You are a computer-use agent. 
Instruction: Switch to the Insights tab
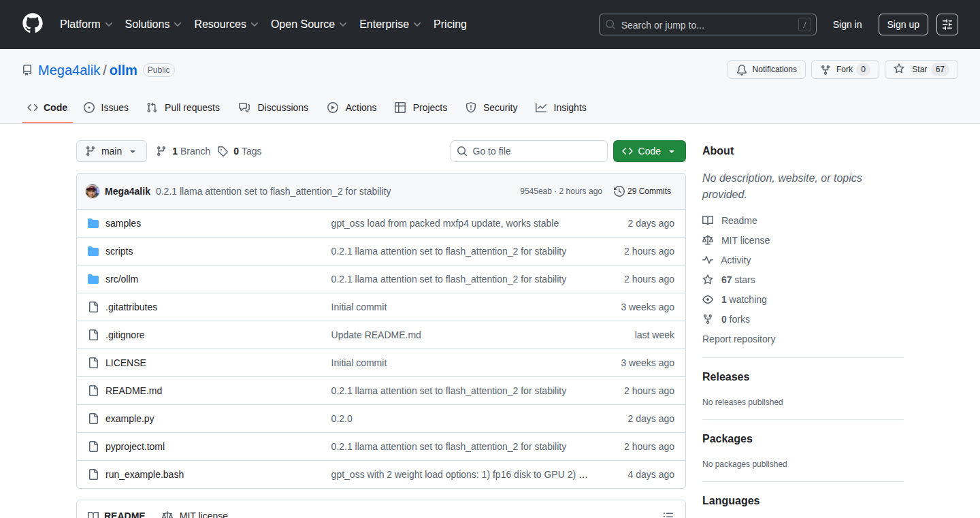point(561,108)
